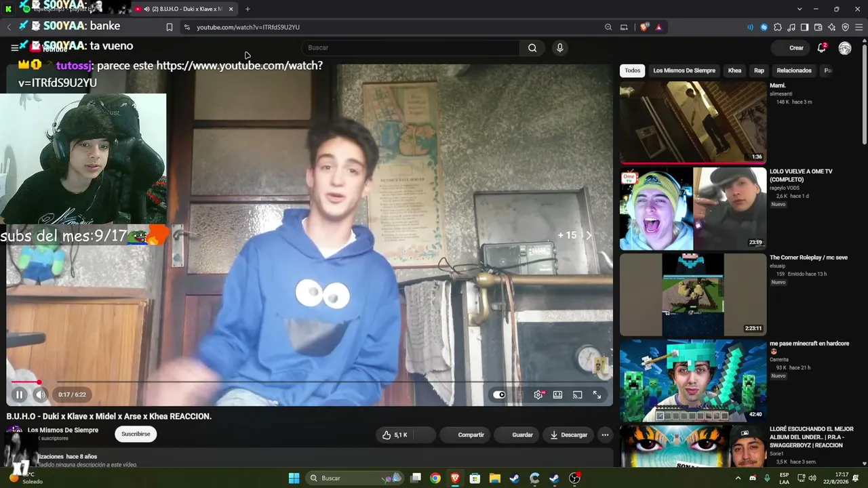This screenshot has width=868, height=488.
Task: Open the three-dot more actions menu
Action: (x=605, y=434)
